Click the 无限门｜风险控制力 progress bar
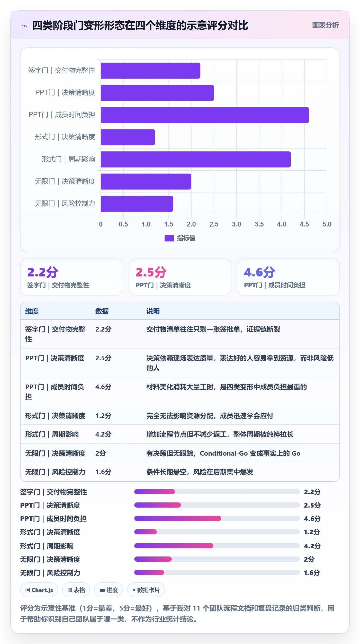360x644 pixels. pos(217,572)
